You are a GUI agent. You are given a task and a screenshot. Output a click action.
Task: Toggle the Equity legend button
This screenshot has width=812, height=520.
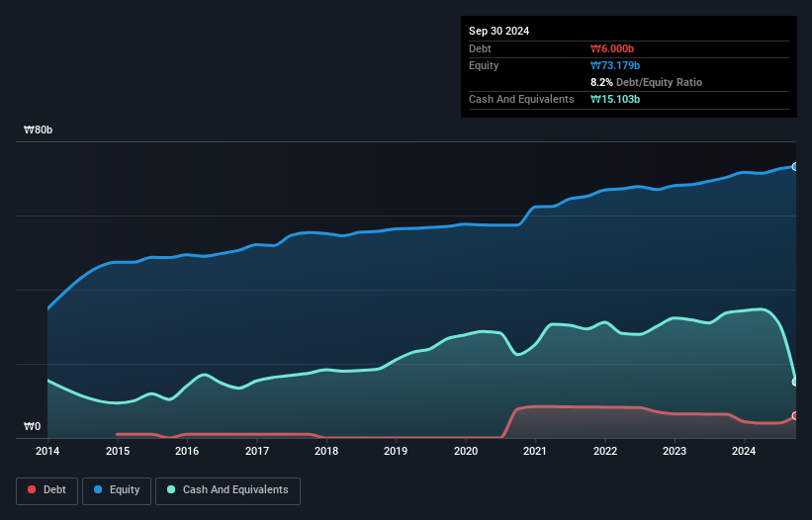pos(117,490)
